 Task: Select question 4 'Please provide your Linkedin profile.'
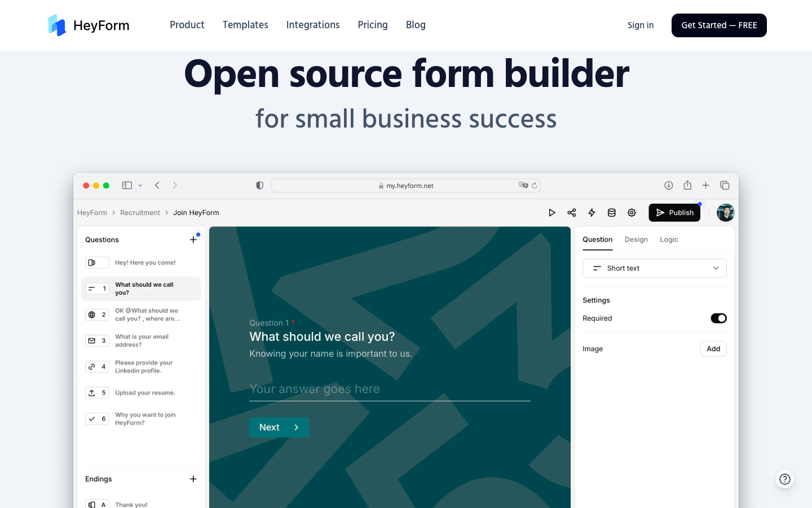(141, 366)
